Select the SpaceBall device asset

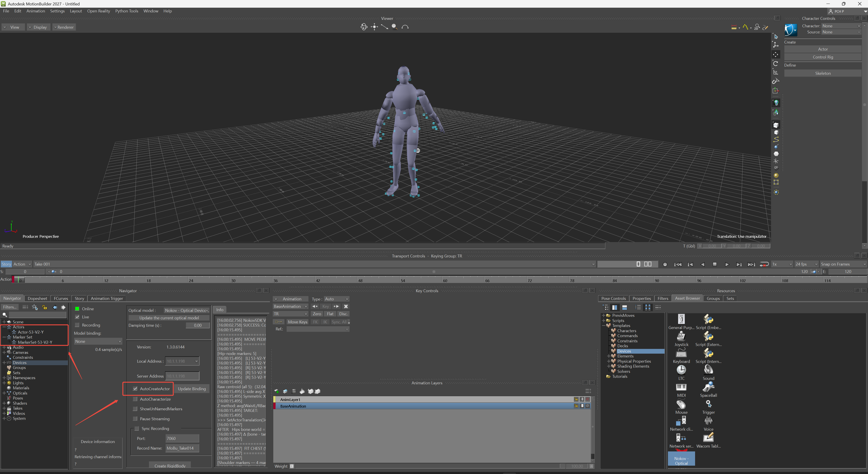pyautogui.click(x=708, y=390)
